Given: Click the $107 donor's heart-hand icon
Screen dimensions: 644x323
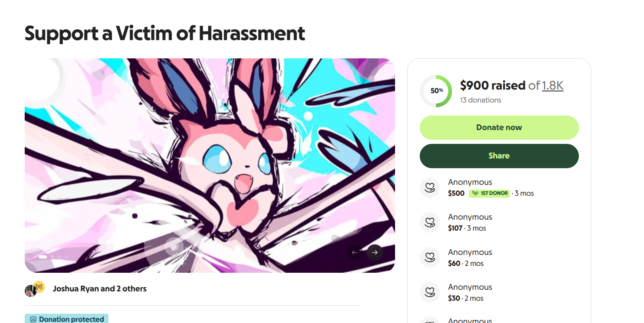Looking at the screenshot, I should [x=429, y=222].
